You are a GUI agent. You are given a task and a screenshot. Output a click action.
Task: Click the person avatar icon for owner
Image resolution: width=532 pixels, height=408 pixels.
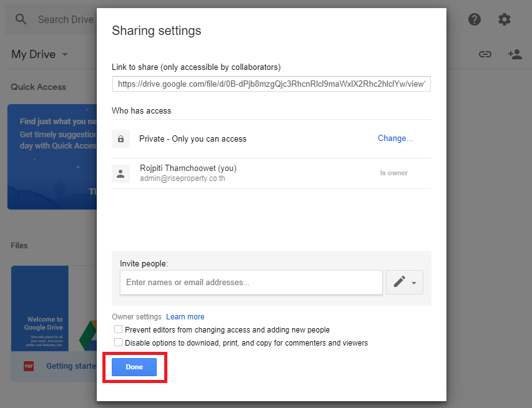(121, 173)
